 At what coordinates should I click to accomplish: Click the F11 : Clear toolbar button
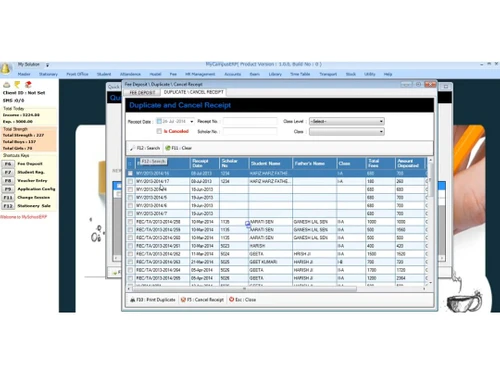pos(179,148)
